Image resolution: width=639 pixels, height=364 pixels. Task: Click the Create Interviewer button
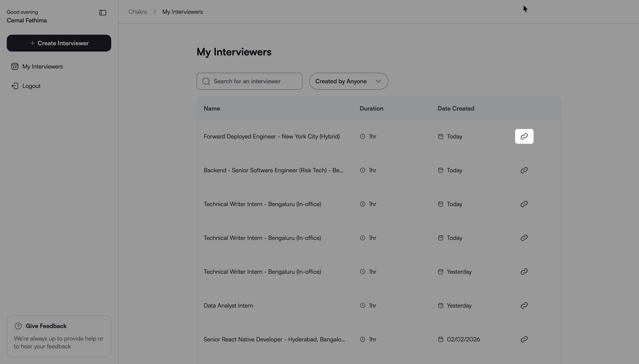(x=59, y=43)
